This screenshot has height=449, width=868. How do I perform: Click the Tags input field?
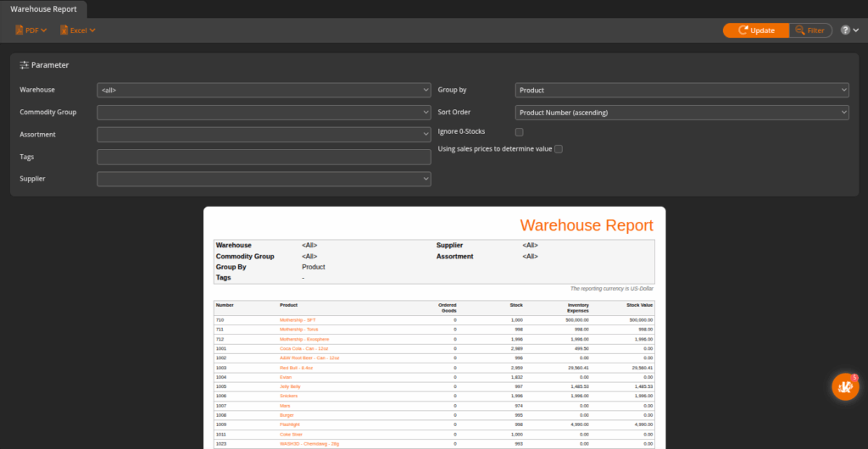click(264, 157)
